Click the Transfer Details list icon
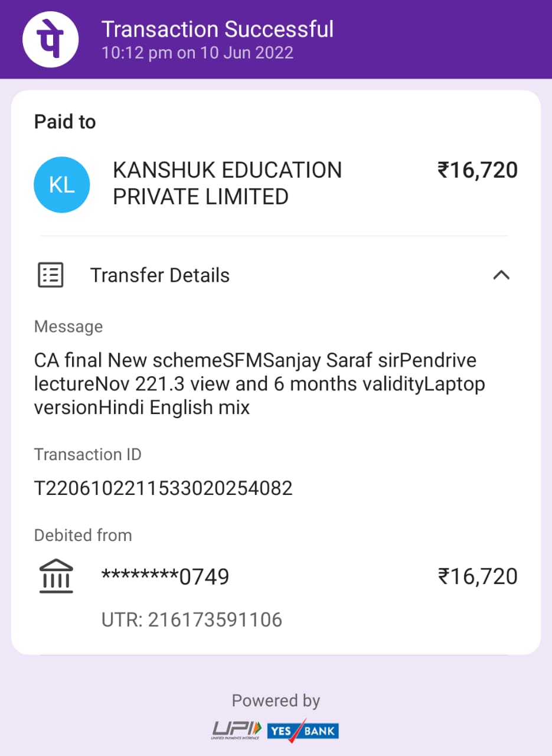Viewport: 552px width, 756px height. coord(51,275)
